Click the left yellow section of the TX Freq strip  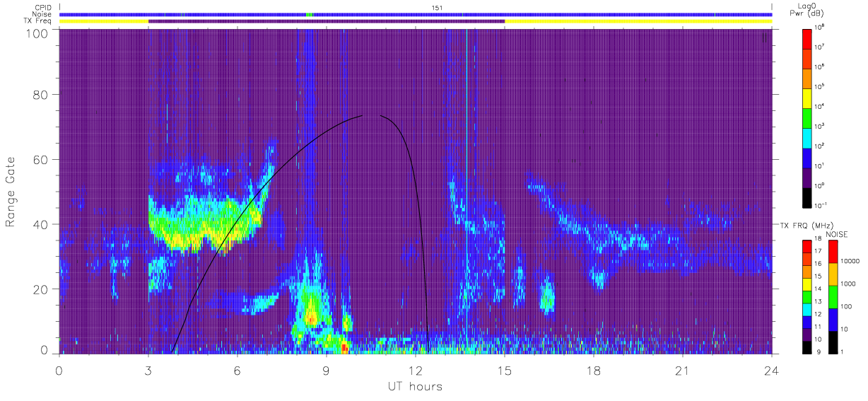coord(104,21)
